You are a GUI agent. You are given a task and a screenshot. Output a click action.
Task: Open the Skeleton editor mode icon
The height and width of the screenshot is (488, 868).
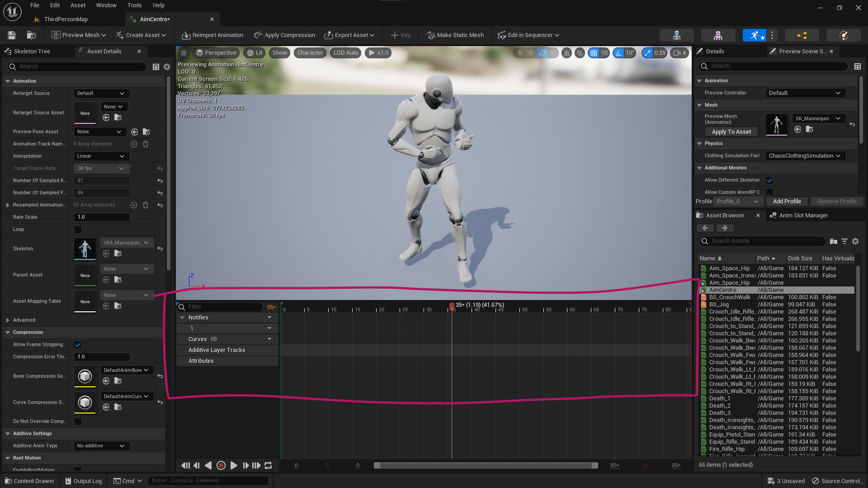pos(677,35)
